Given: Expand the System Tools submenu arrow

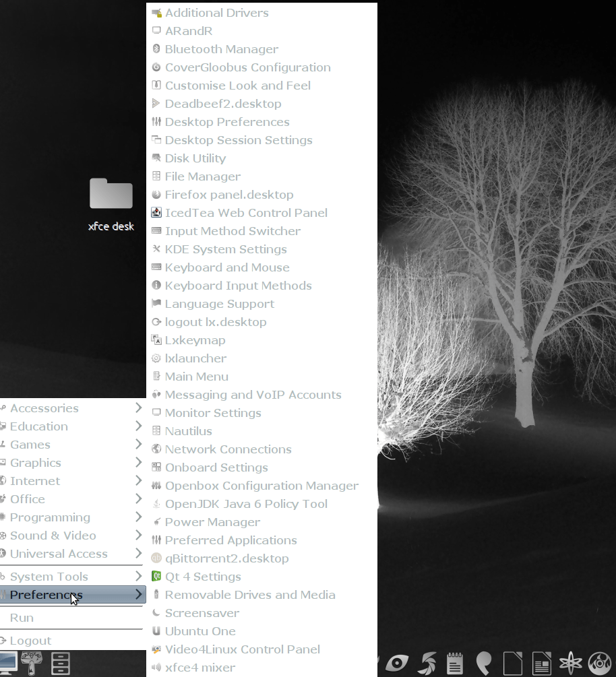Looking at the screenshot, I should (138, 576).
